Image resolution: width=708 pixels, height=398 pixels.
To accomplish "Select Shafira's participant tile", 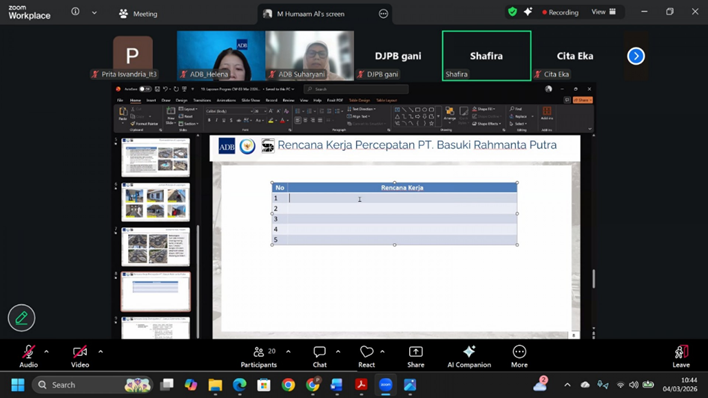I will click(486, 56).
